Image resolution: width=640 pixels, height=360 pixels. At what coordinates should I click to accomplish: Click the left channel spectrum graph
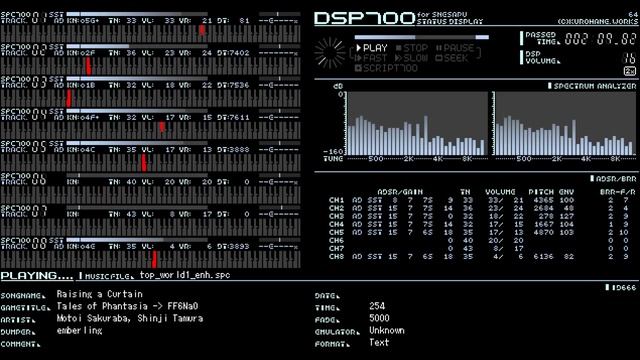416,123
